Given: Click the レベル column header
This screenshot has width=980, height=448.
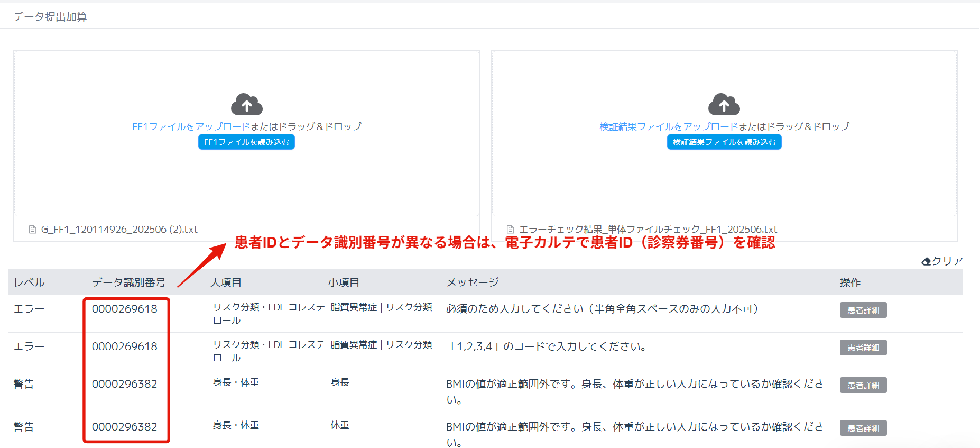Looking at the screenshot, I should (x=29, y=282).
